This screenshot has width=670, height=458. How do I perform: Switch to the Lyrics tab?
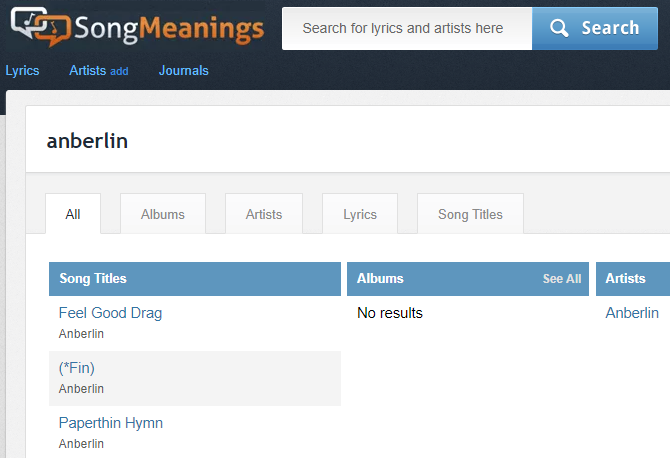[360, 214]
